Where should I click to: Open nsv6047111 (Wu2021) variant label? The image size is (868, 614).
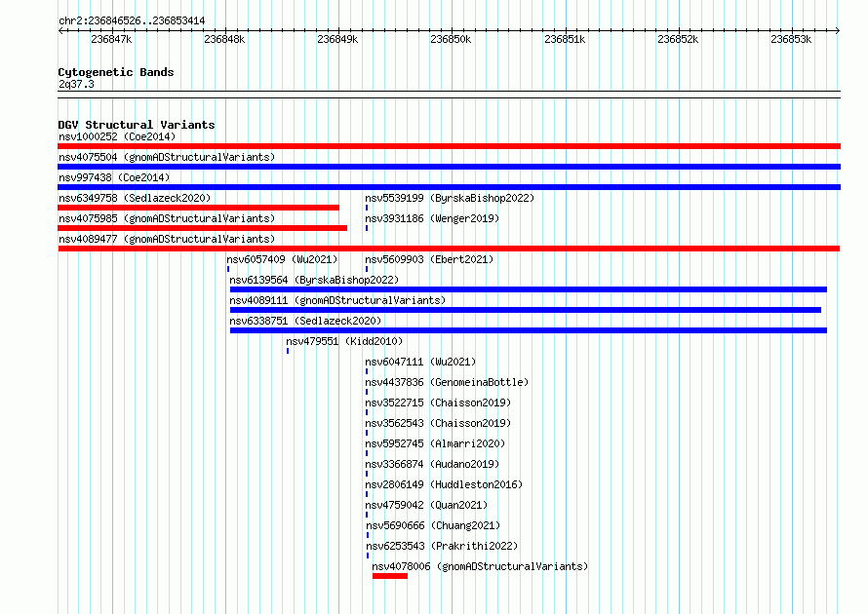tap(420, 362)
